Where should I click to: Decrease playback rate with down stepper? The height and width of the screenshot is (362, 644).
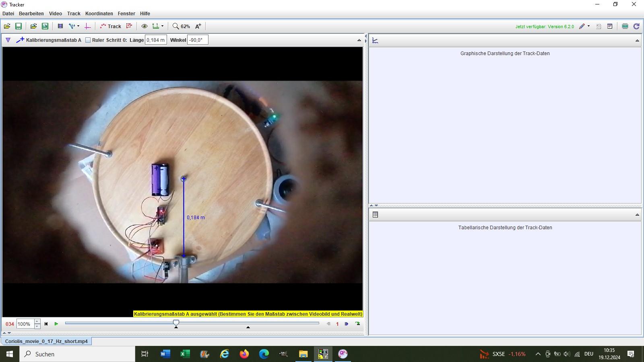click(37, 326)
